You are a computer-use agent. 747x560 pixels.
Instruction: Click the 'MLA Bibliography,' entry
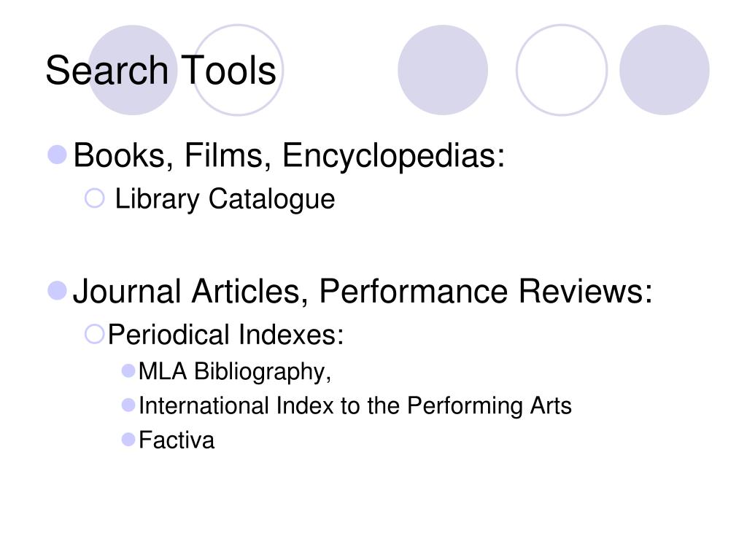(235, 372)
